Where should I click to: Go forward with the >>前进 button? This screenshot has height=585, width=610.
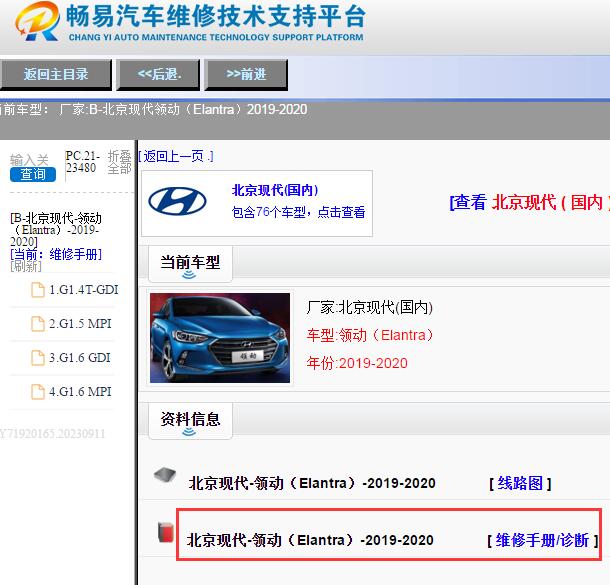246,74
